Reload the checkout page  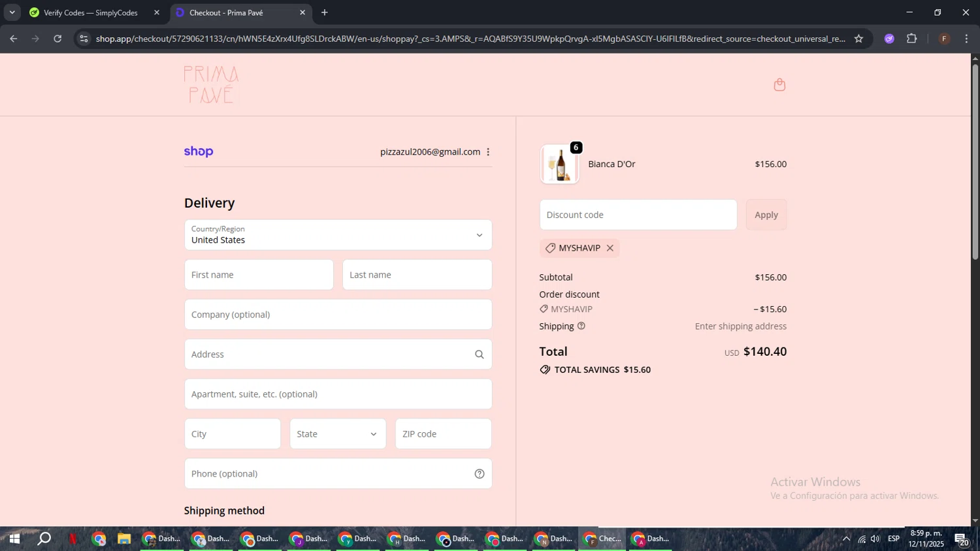tap(57, 39)
